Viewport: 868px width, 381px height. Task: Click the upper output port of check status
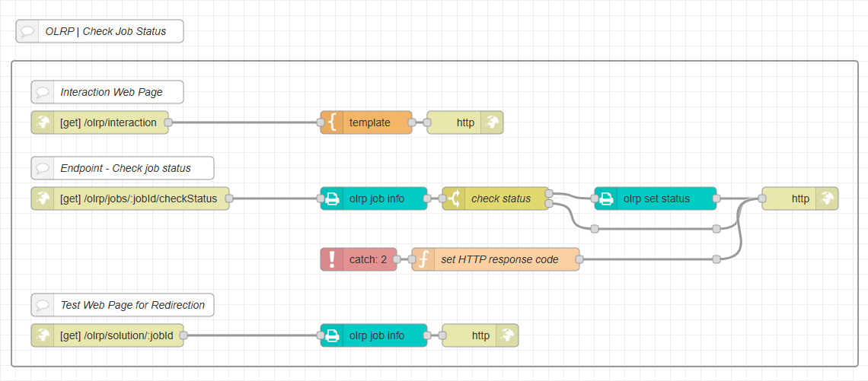pyautogui.click(x=549, y=194)
